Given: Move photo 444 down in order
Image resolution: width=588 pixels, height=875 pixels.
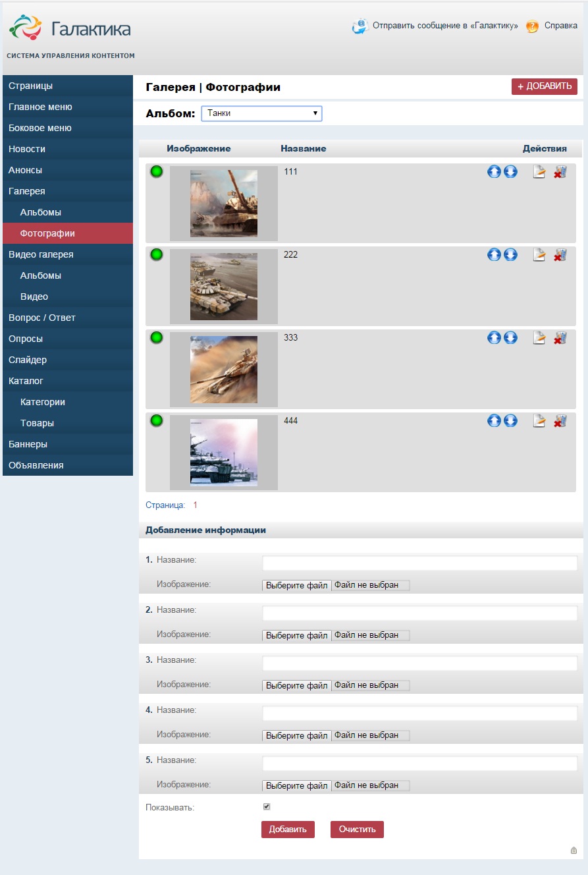Looking at the screenshot, I should (x=510, y=421).
